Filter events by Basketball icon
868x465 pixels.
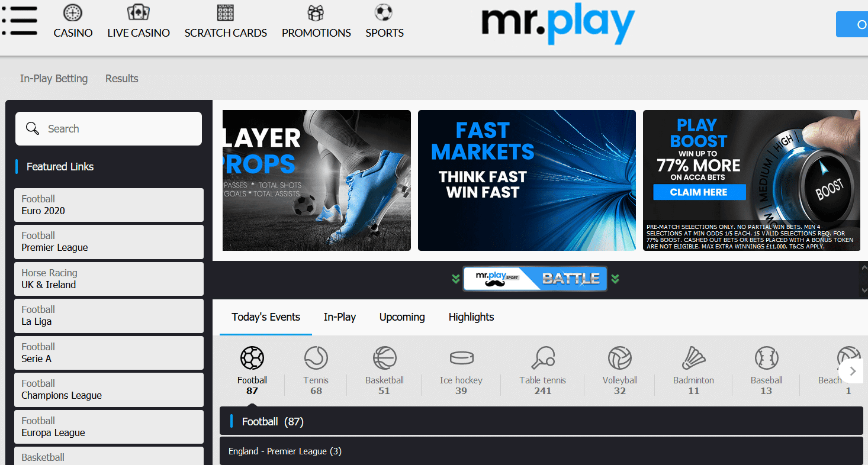tap(384, 359)
